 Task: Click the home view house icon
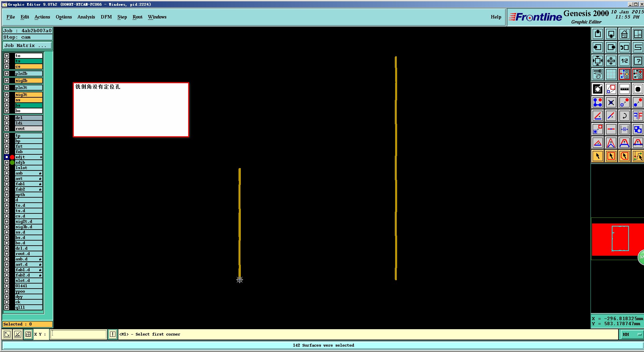pyautogui.click(x=625, y=34)
